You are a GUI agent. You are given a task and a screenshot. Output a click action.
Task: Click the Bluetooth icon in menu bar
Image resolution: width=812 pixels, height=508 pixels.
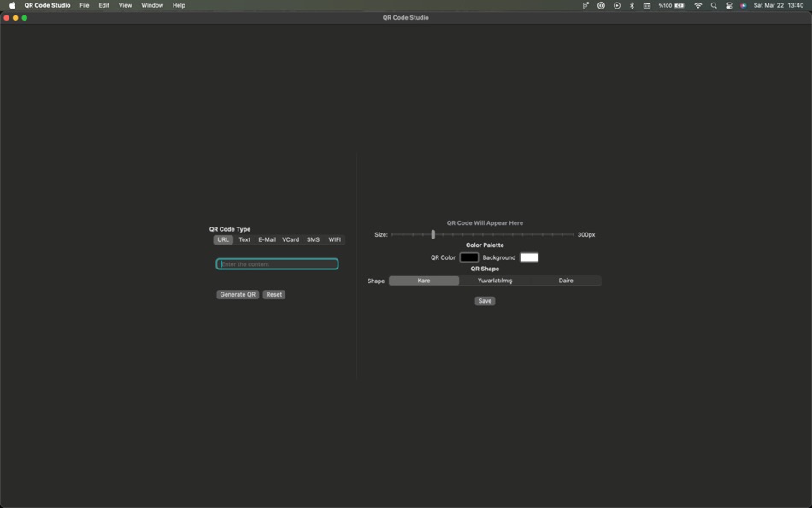pos(632,5)
